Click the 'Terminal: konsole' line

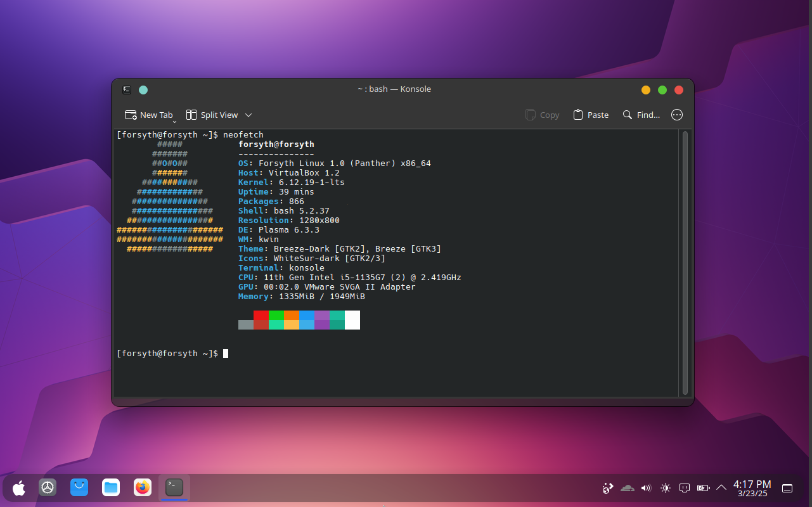(281, 268)
